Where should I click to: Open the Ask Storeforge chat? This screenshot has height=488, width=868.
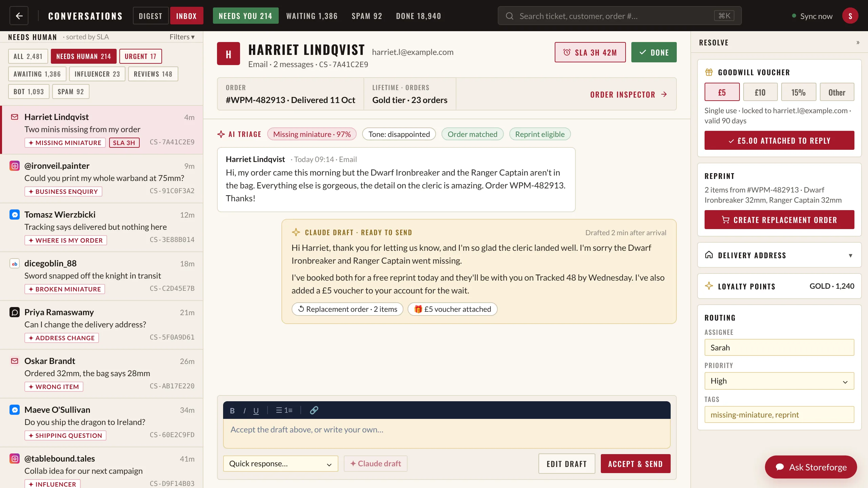pos(811,467)
